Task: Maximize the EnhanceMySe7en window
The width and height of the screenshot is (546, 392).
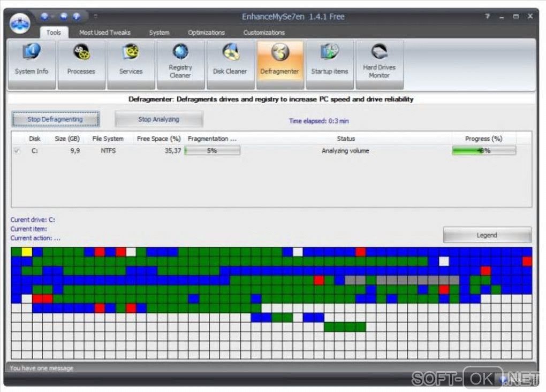Action: pos(515,17)
